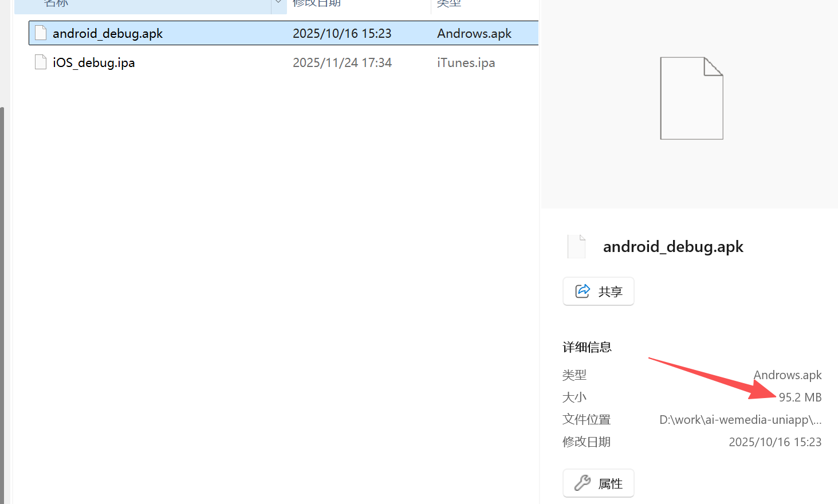Screen dimensions: 838x504
Task: Click the file location path D:\work\ai-wemedia-uniapp
Action: 740,420
